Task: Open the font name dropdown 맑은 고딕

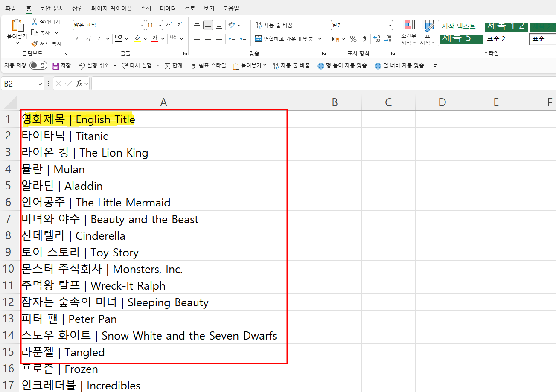Action: point(142,25)
